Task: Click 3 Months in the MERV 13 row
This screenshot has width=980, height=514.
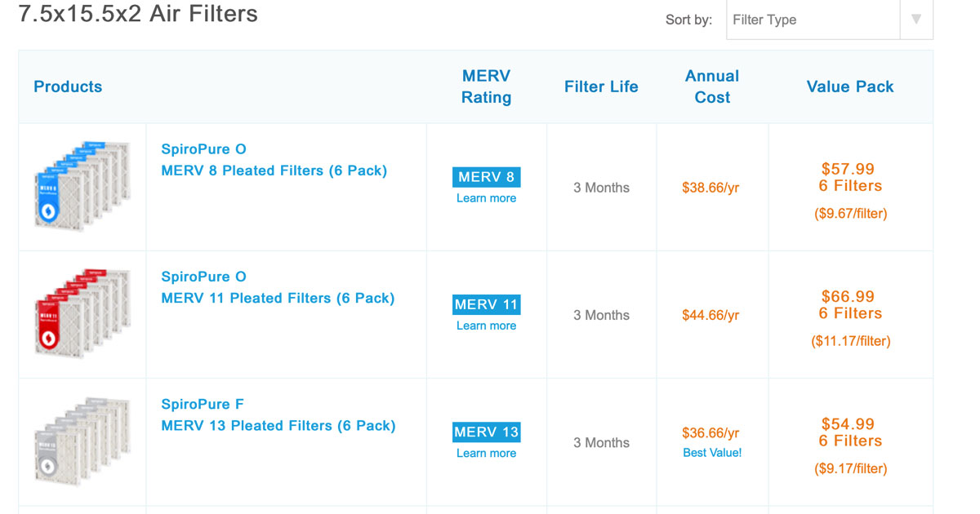Action: pos(601,442)
